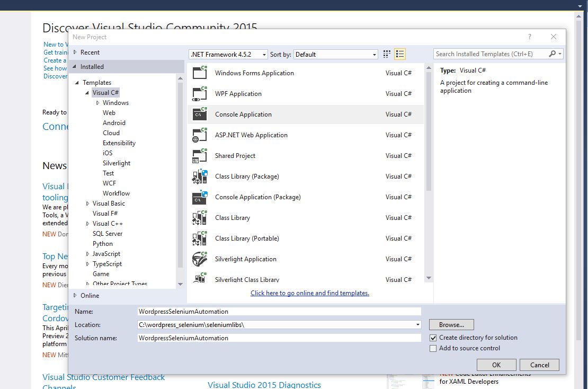
Task: Click the template list scrollbar down arrow
Action: (x=429, y=278)
